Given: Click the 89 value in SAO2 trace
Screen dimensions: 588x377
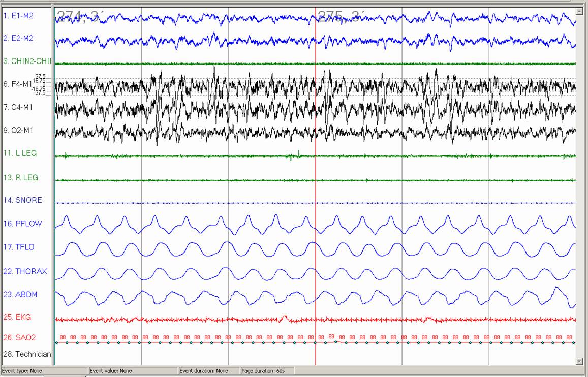Looking at the screenshot, I should 331,336.
